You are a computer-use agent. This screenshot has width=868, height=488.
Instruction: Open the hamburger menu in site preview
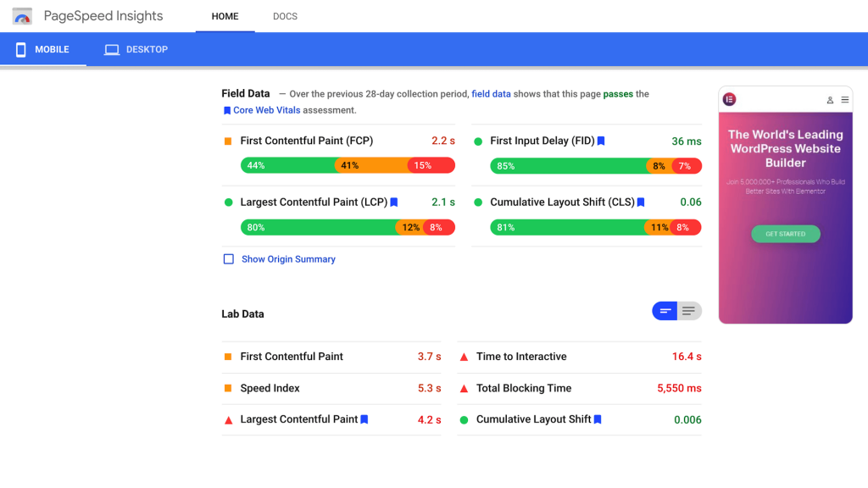coord(844,100)
